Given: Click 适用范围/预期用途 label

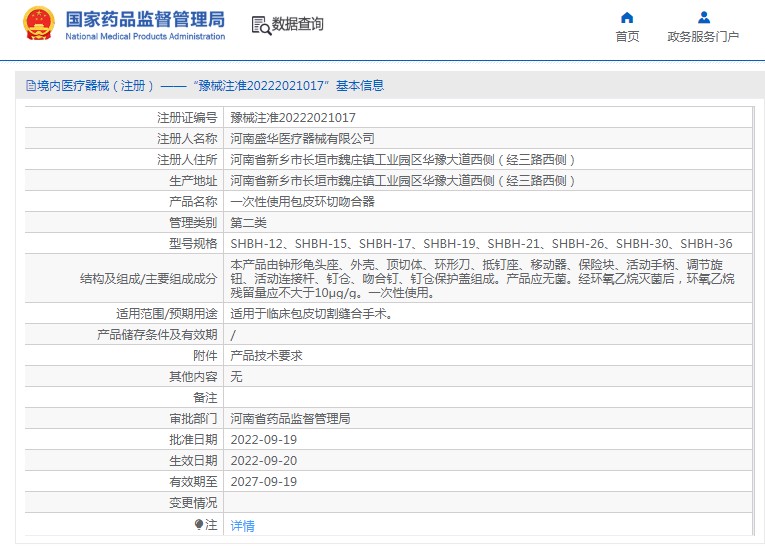Looking at the screenshot, I should [x=167, y=314].
